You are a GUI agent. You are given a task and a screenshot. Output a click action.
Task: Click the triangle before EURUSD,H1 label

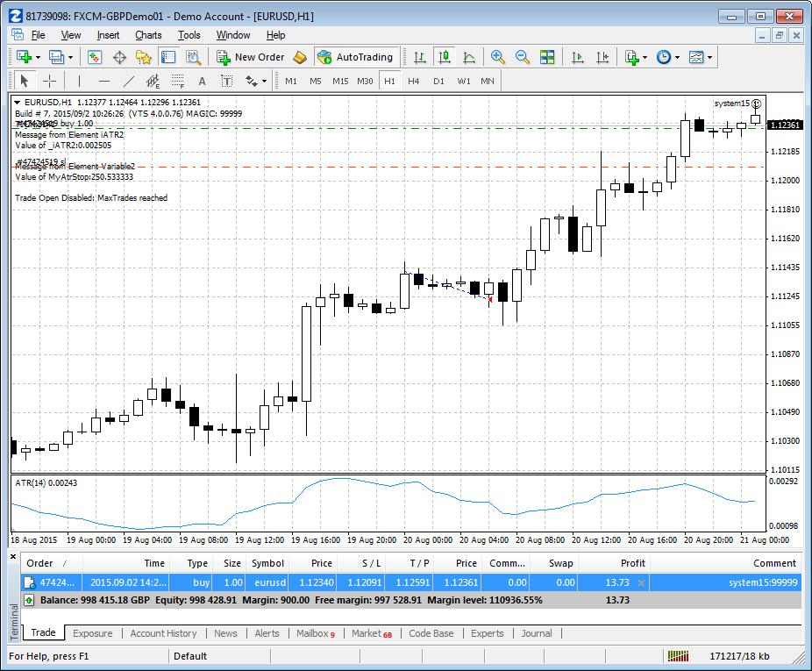point(17,103)
